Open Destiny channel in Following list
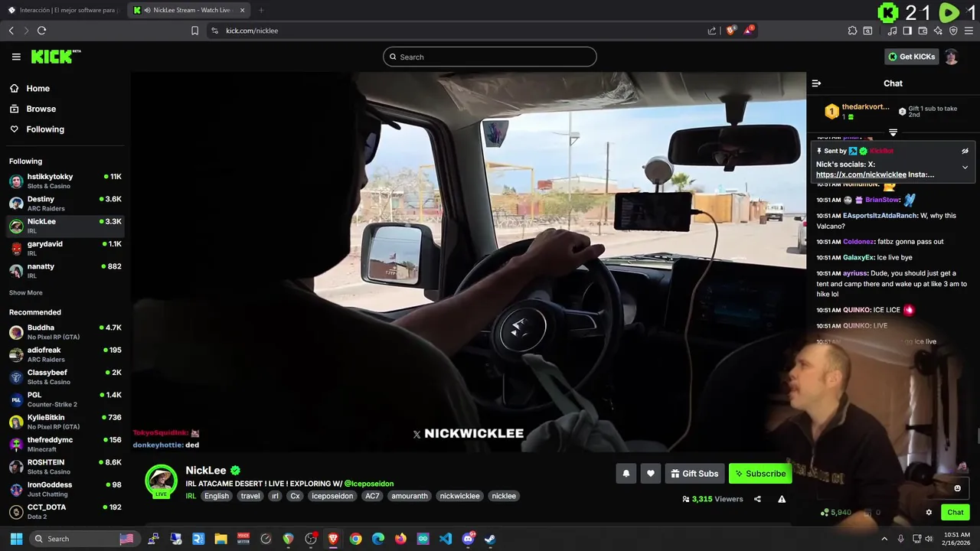This screenshot has width=980, height=551. click(x=65, y=203)
